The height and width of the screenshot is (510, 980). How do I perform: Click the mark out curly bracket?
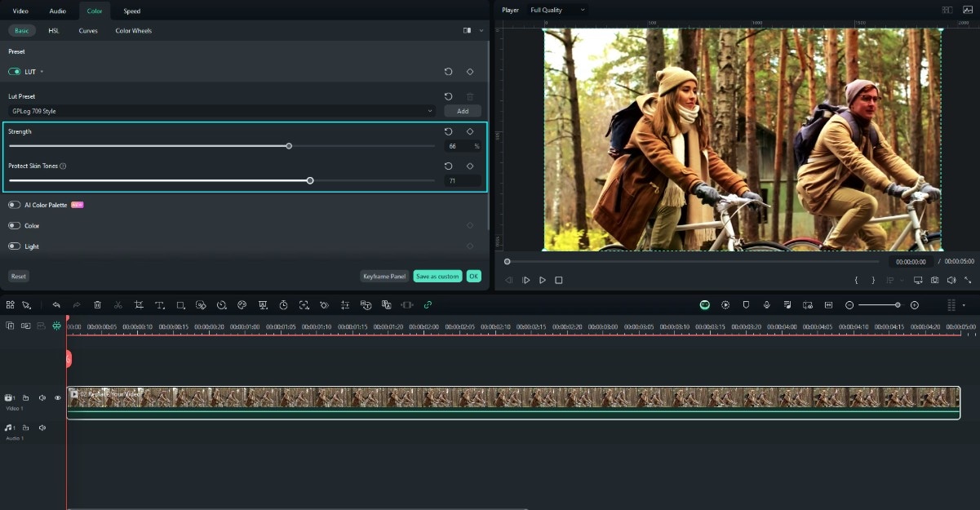[873, 280]
